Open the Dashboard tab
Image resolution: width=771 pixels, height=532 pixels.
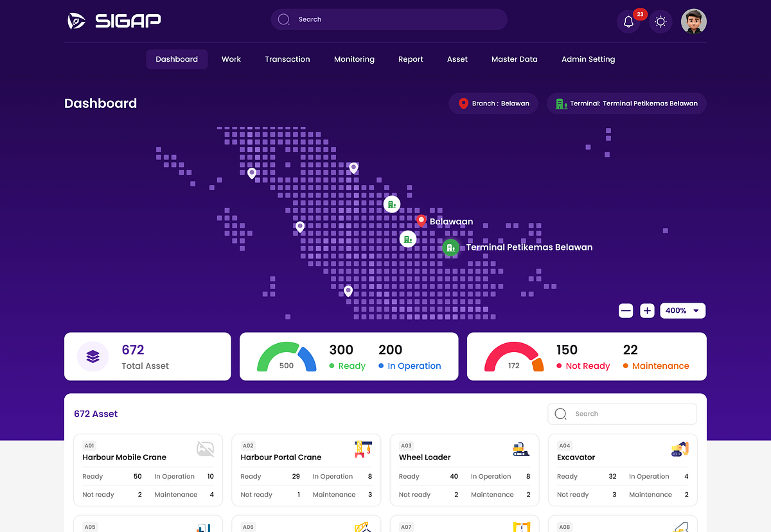pyautogui.click(x=177, y=59)
